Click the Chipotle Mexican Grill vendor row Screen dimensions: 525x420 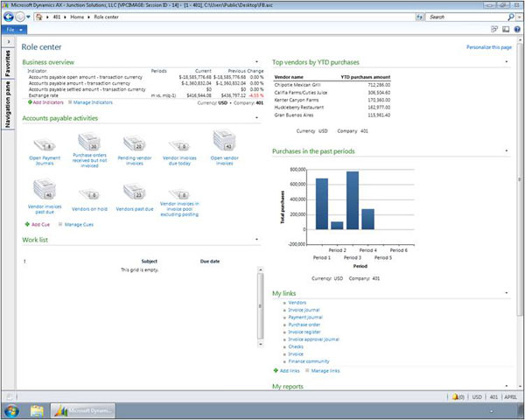pos(332,85)
